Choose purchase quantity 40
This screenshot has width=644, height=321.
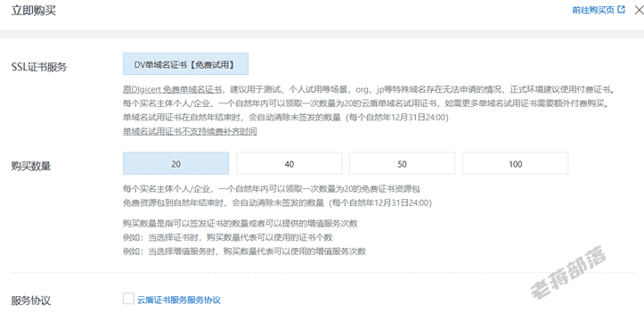tap(289, 163)
